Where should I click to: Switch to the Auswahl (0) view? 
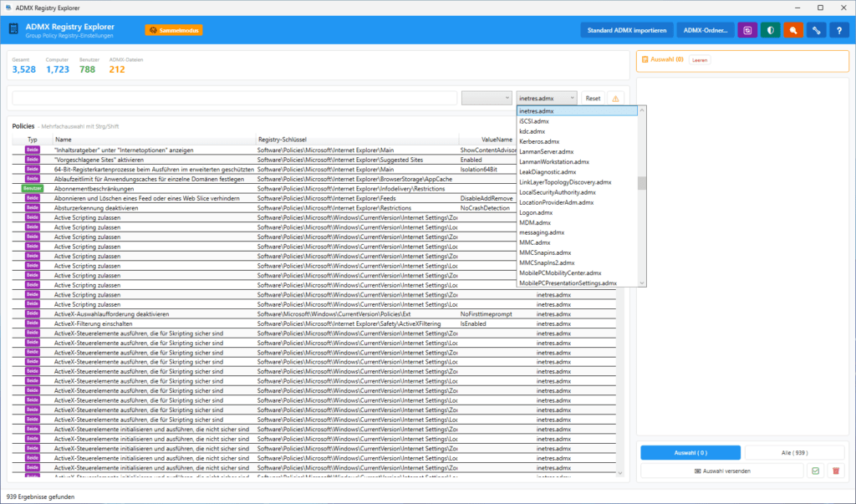pyautogui.click(x=690, y=453)
